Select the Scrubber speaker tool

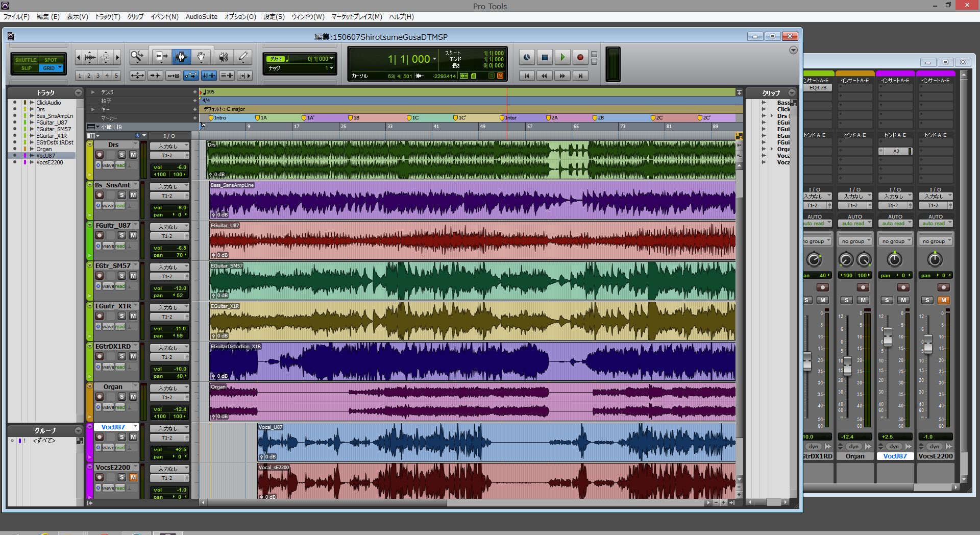click(x=223, y=57)
